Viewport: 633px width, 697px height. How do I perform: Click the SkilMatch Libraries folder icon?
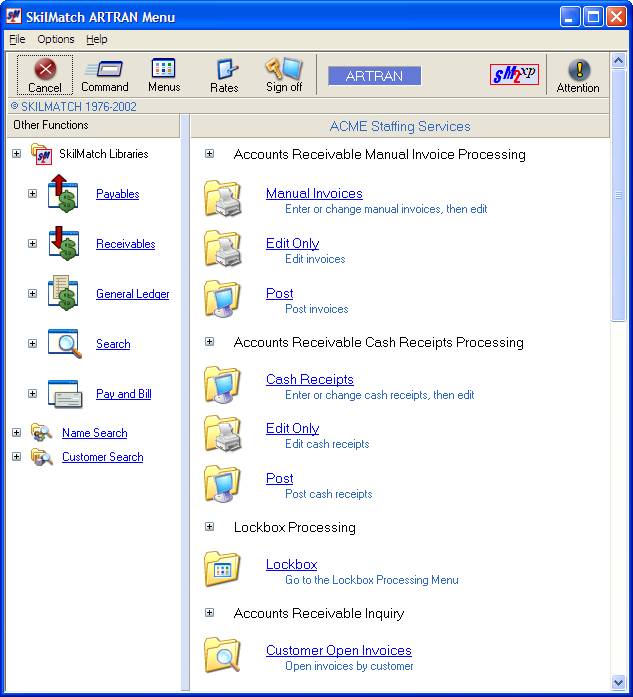coord(41,154)
